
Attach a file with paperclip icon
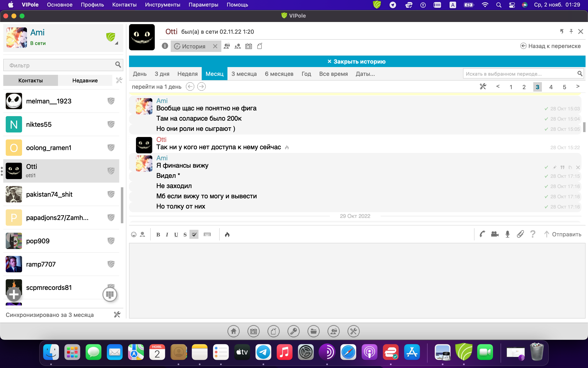[520, 234]
